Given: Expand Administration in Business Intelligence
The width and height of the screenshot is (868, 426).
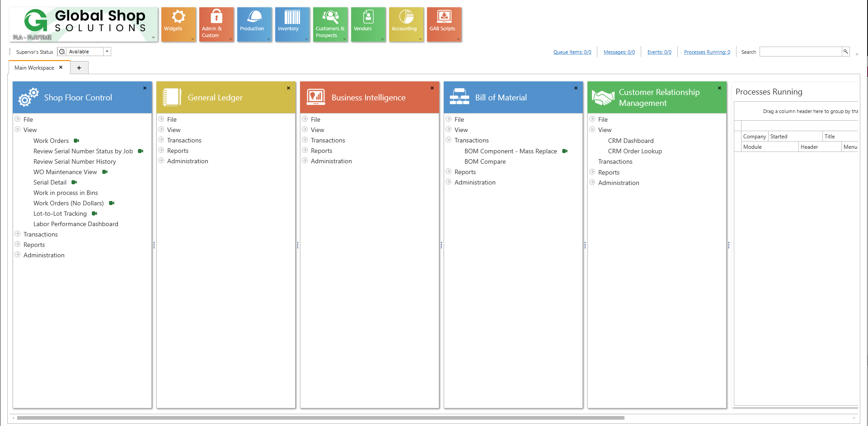Looking at the screenshot, I should [x=305, y=161].
